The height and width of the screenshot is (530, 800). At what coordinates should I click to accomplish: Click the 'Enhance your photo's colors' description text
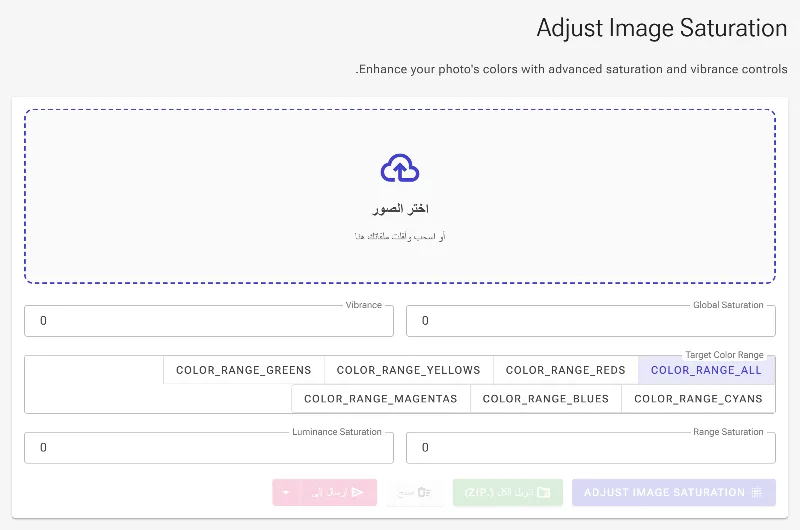571,69
